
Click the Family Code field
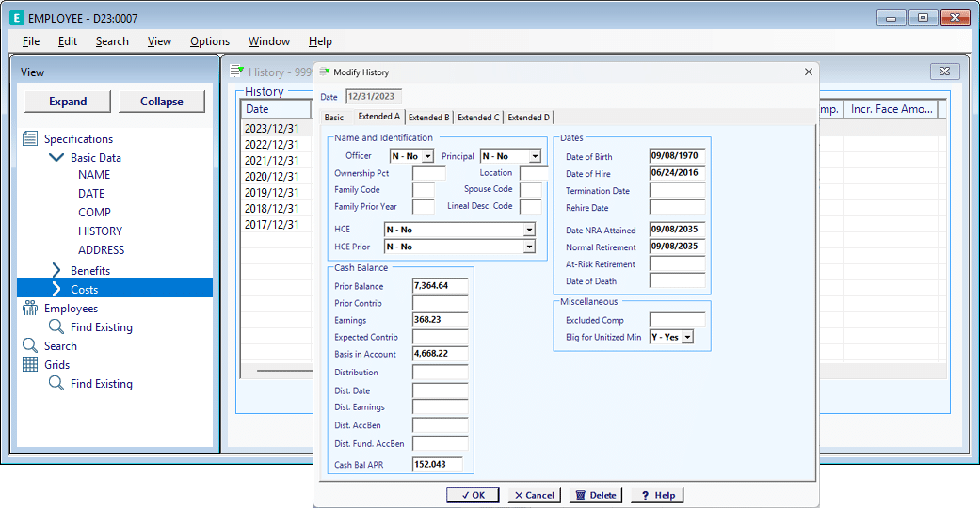pos(423,190)
